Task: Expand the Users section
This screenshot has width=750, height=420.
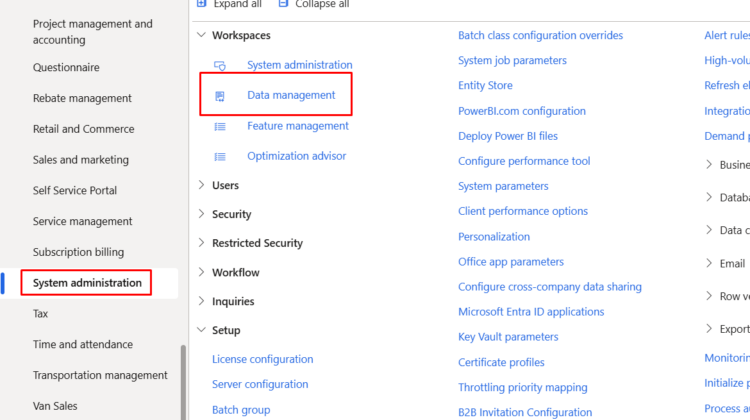Action: click(201, 185)
